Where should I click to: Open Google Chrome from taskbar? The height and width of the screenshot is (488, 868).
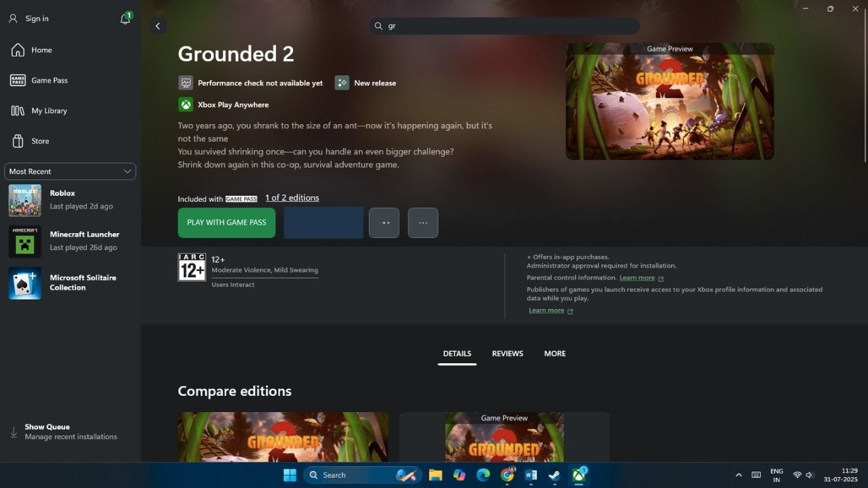(x=507, y=475)
